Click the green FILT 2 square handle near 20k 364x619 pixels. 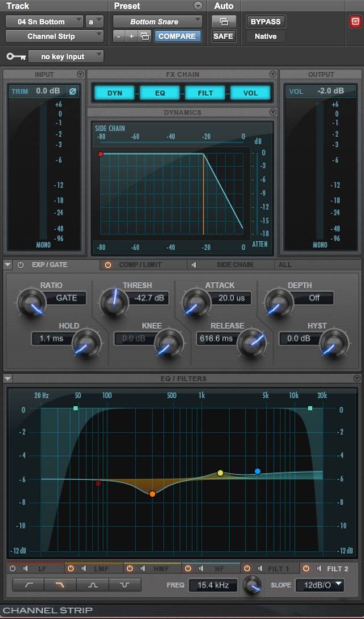[x=310, y=408]
